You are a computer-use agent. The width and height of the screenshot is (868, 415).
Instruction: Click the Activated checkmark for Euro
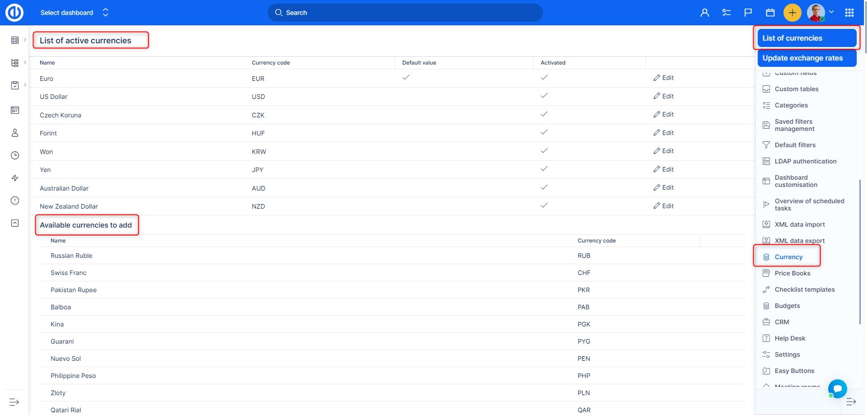(x=544, y=78)
